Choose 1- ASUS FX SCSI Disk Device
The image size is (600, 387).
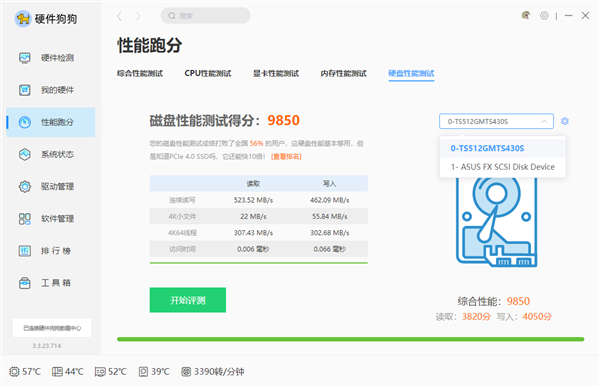(x=502, y=167)
